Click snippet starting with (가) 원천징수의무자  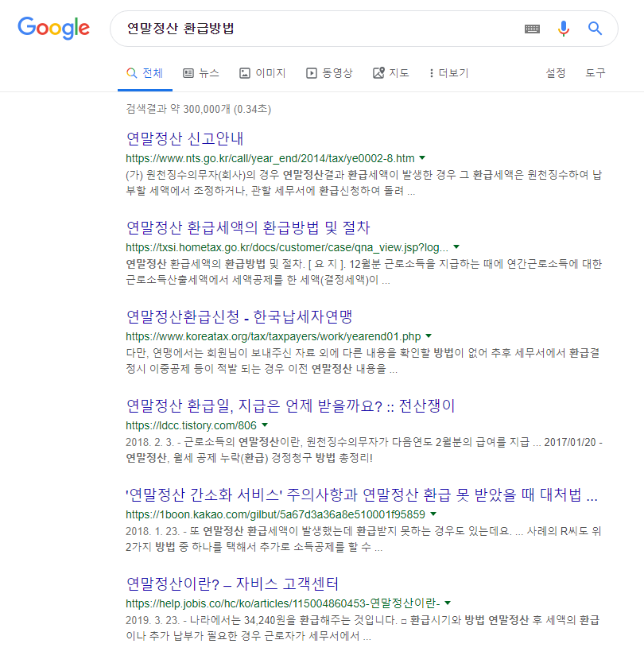(x=363, y=183)
